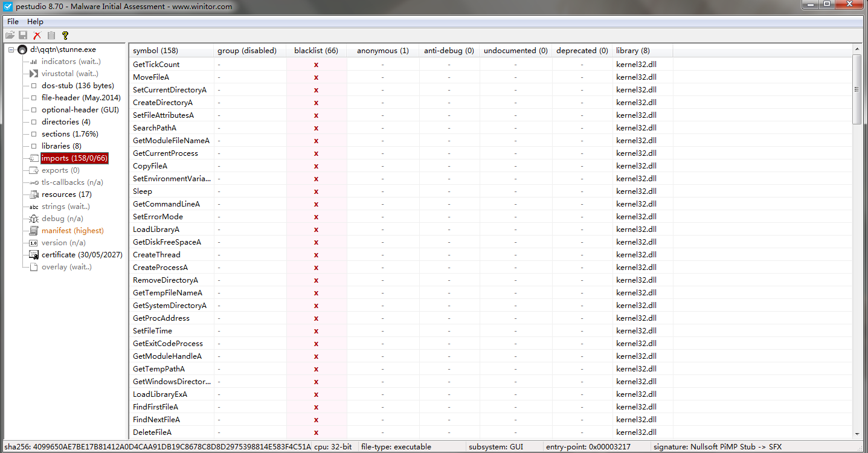Click the open file toolbar icon

(10, 36)
